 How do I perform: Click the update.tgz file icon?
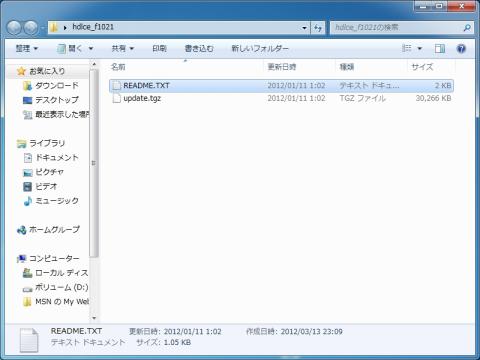pos(116,98)
